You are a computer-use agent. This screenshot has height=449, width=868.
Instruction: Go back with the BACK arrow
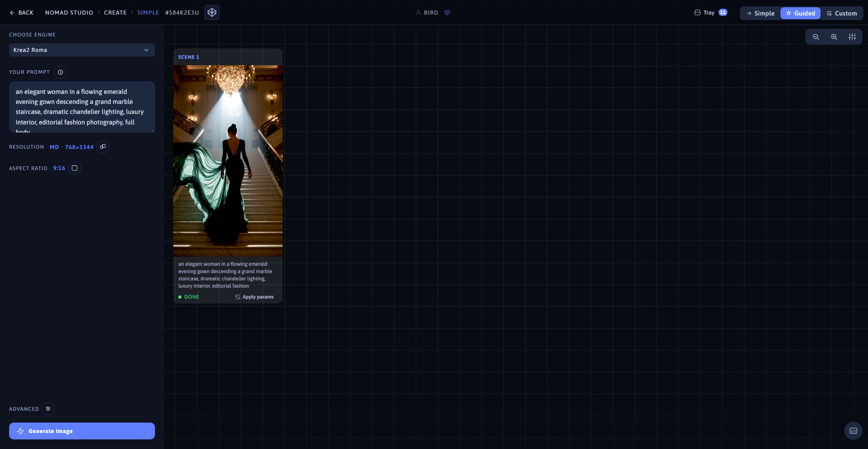(x=21, y=13)
